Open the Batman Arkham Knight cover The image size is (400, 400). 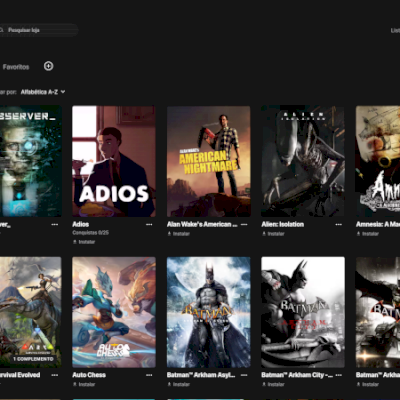(x=378, y=312)
